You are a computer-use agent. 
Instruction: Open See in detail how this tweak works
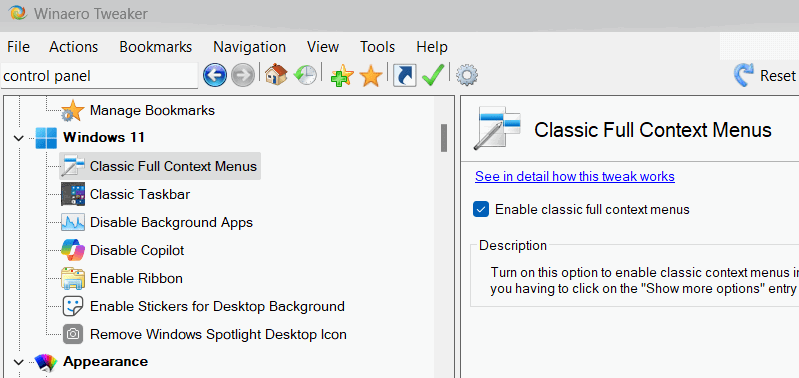pyautogui.click(x=575, y=176)
